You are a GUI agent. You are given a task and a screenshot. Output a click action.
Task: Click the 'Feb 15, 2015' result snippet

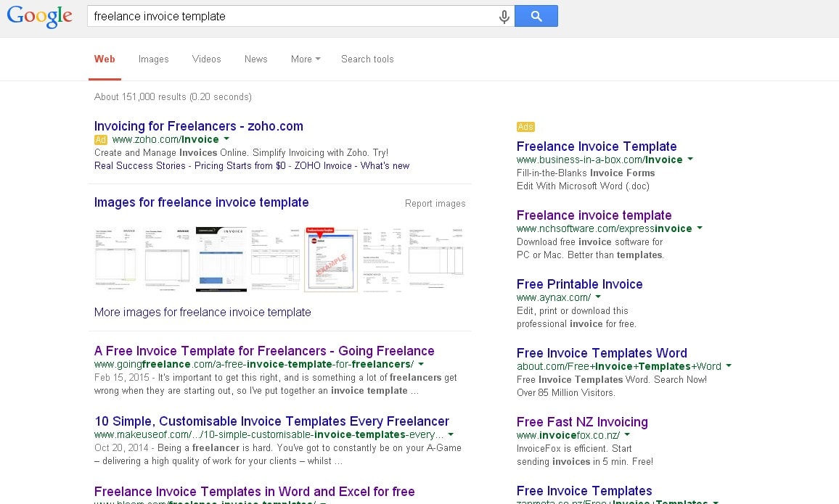click(276, 384)
